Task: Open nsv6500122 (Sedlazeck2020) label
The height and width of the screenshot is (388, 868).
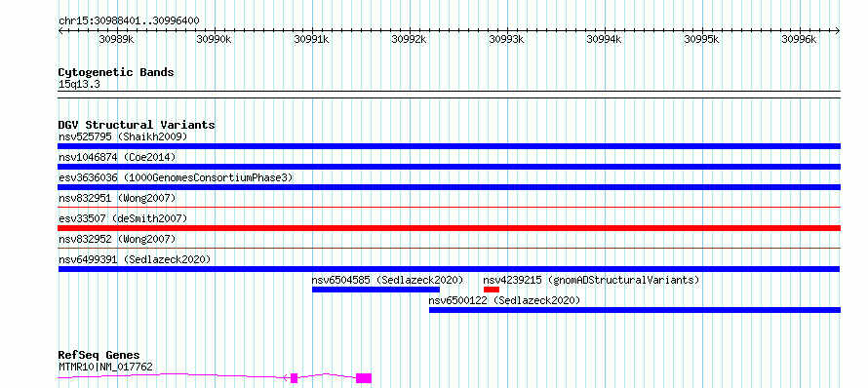Action: point(504,300)
